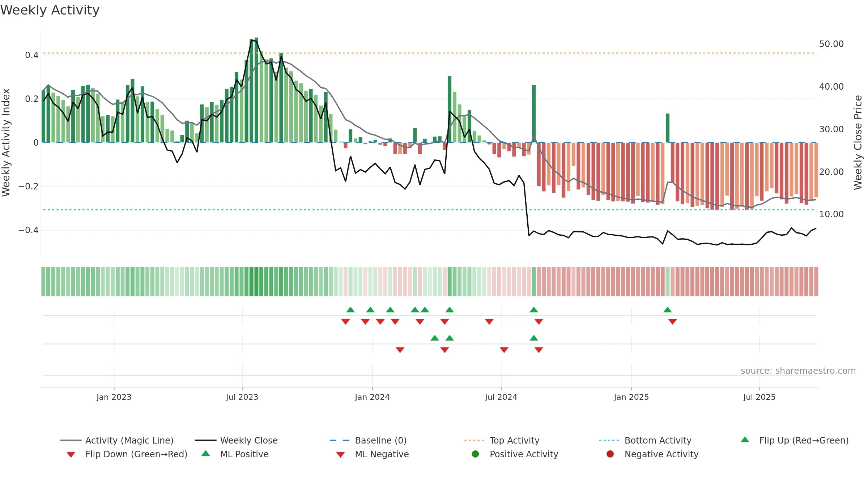Toggle the ML Negative legend entry

tap(373, 454)
